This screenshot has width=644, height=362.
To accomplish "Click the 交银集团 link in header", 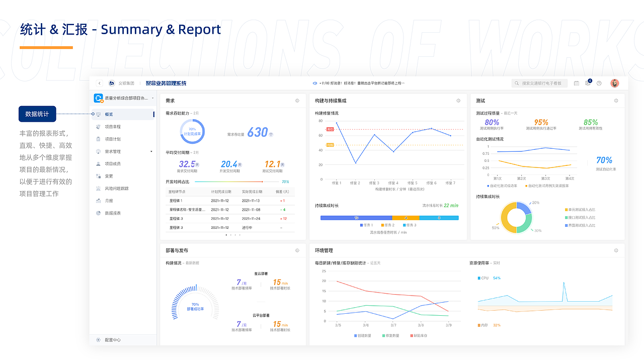I will click(126, 83).
